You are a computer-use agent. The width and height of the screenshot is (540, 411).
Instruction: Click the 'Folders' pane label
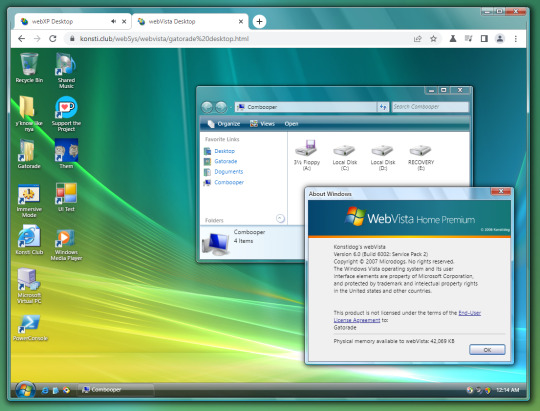[214, 220]
